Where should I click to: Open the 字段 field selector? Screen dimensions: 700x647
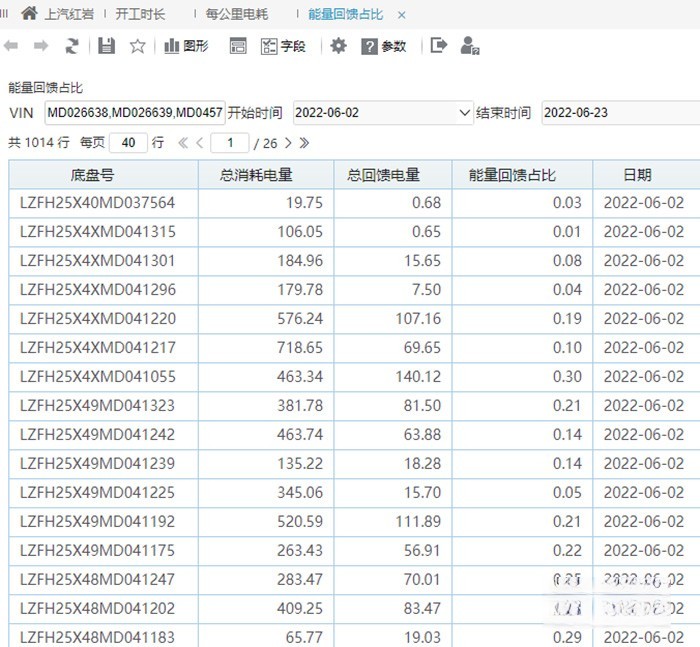pyautogui.click(x=283, y=46)
